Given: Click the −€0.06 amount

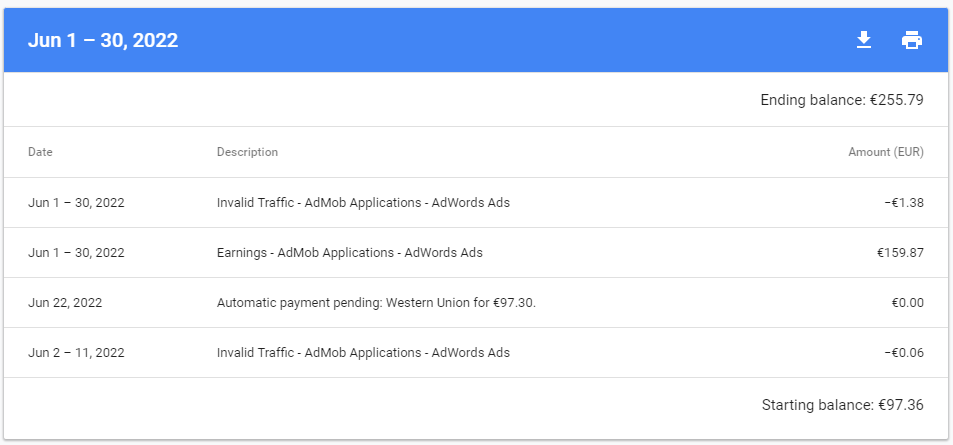Looking at the screenshot, I should [x=903, y=353].
